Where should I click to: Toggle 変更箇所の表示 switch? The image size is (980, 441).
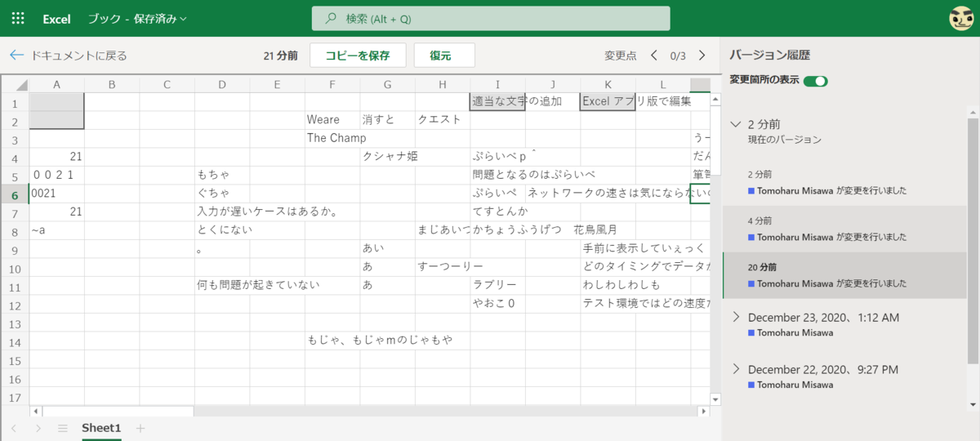pyautogui.click(x=816, y=81)
